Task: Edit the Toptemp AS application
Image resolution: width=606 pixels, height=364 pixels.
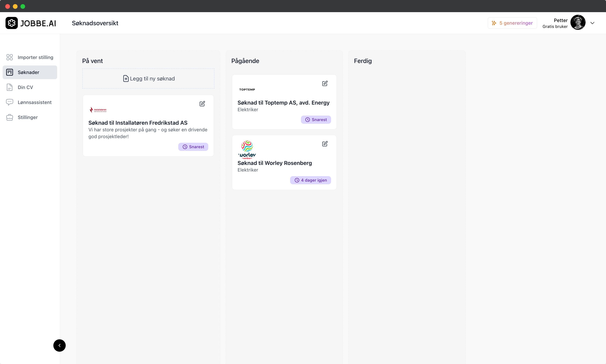Action: pos(325,84)
